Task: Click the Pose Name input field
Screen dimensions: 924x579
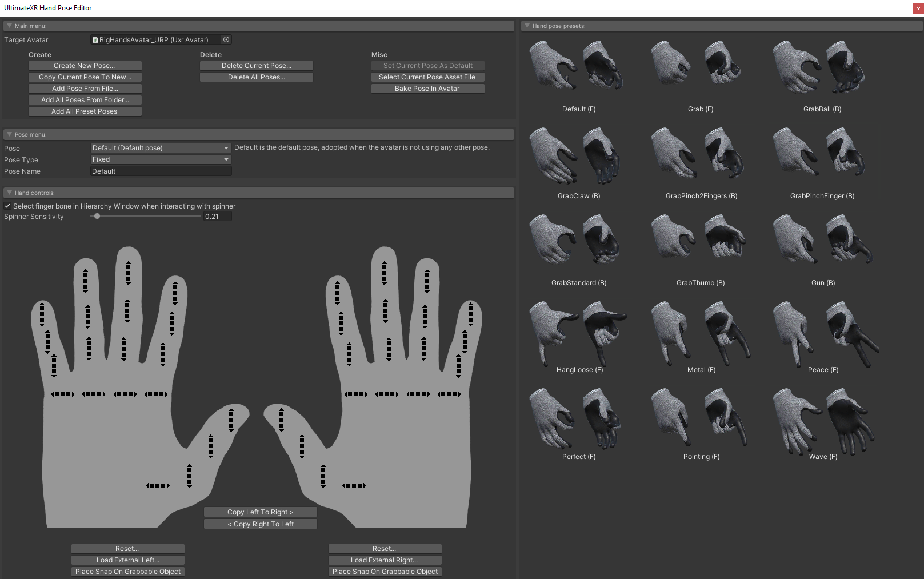Action: pos(161,171)
